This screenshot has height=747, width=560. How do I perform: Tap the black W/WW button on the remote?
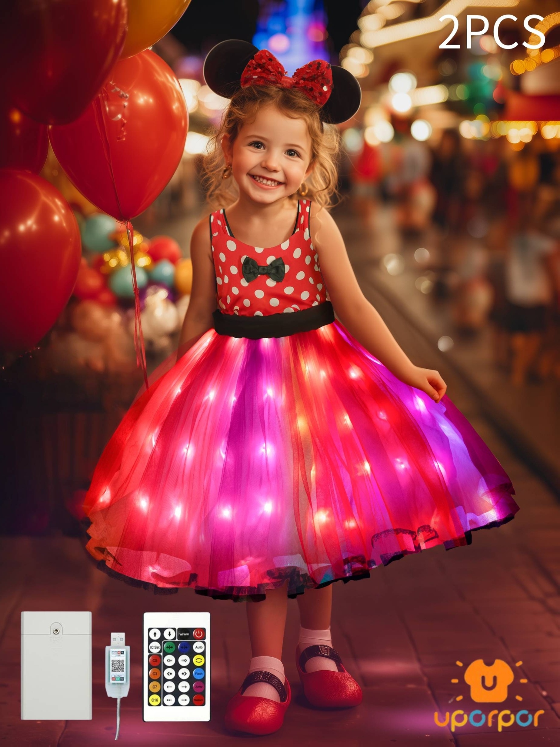[x=184, y=634]
